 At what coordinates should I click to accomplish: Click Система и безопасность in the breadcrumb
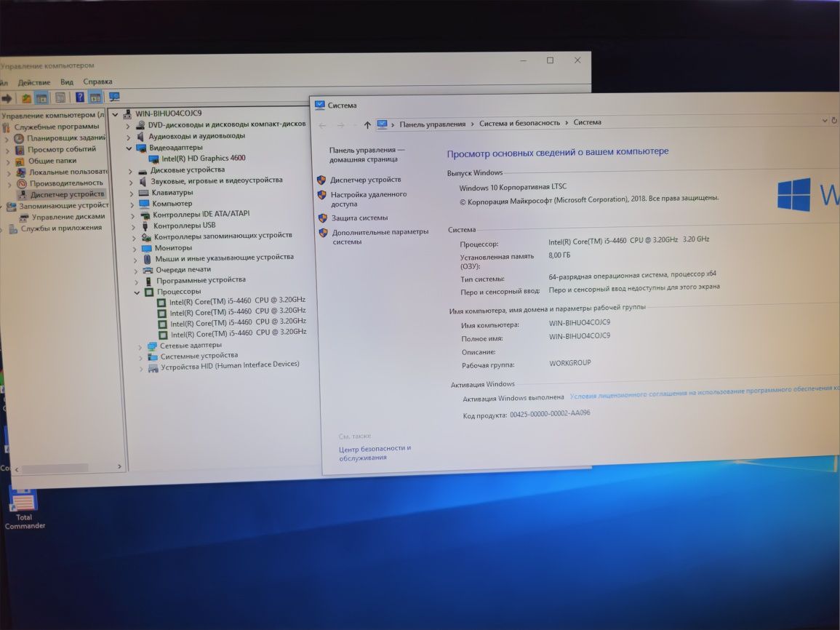(x=520, y=123)
